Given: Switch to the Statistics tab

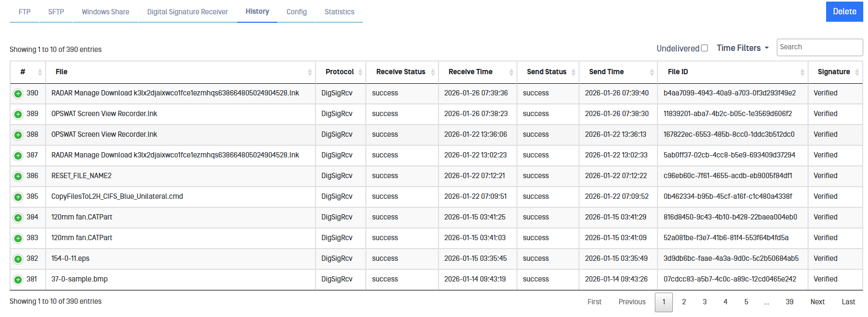Looking at the screenshot, I should pos(339,12).
